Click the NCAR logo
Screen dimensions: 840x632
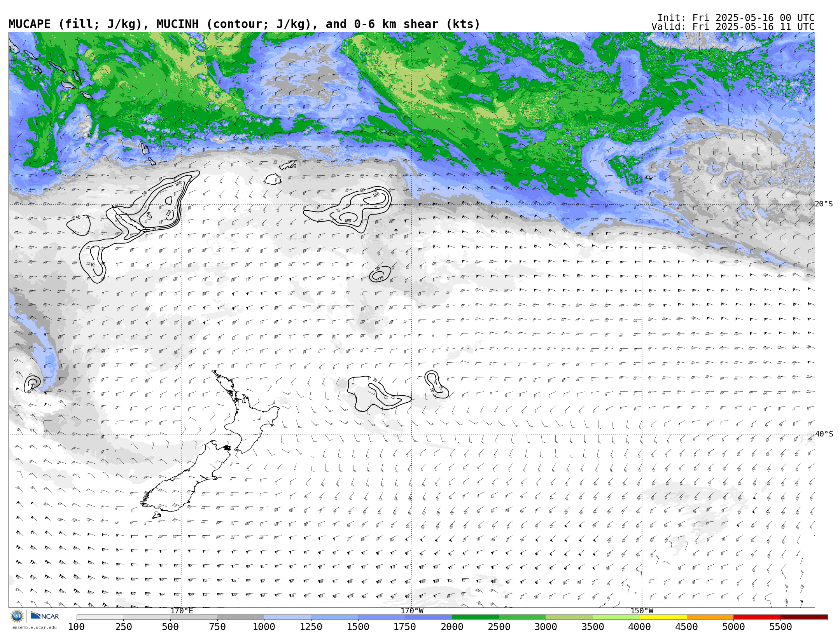(x=45, y=616)
